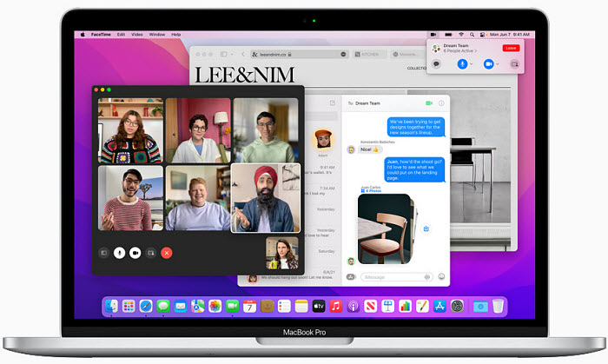End the FaceTime call with red button
This screenshot has height=364, width=608.
click(167, 253)
